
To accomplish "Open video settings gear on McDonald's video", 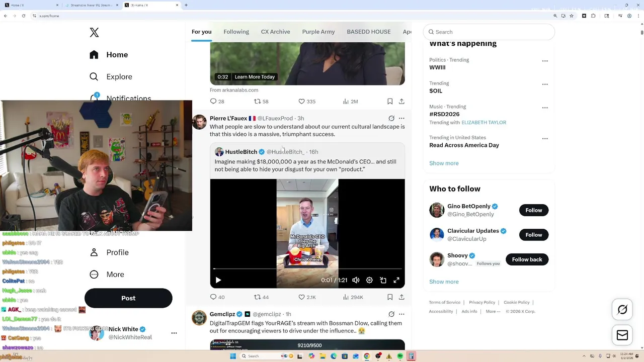I will [369, 280].
